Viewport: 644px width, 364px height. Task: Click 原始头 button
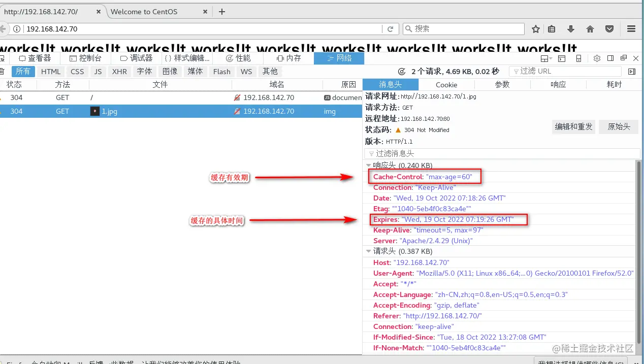click(619, 127)
